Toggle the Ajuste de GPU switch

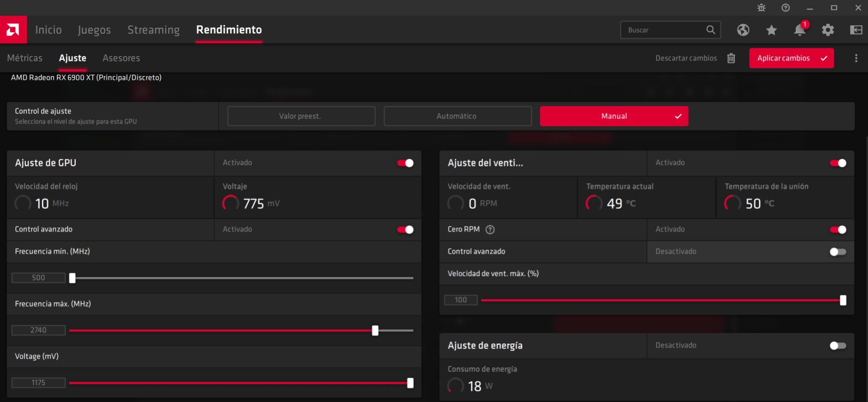405,163
